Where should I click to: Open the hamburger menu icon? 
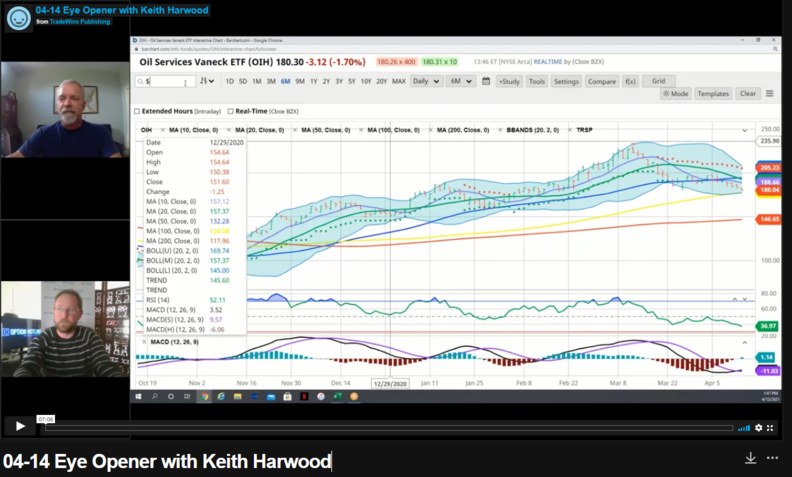pos(769,93)
